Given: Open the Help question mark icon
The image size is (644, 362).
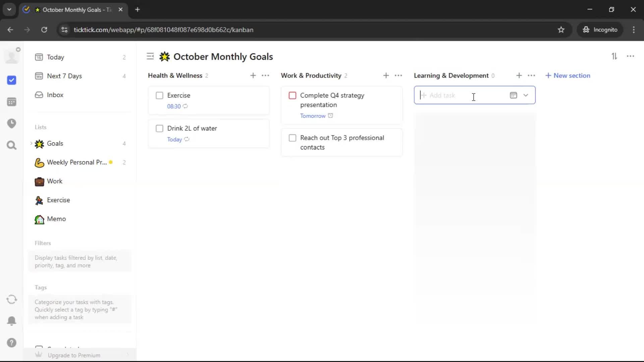Looking at the screenshot, I should (11, 343).
